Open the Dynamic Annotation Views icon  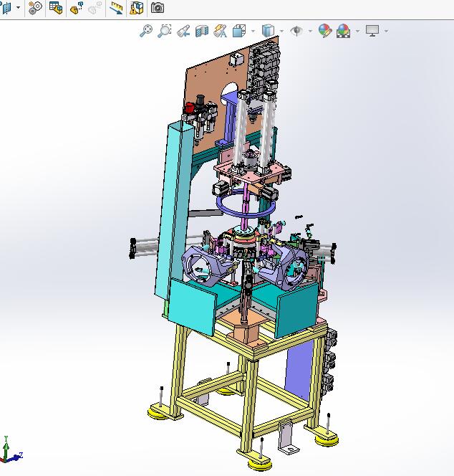pos(220,31)
